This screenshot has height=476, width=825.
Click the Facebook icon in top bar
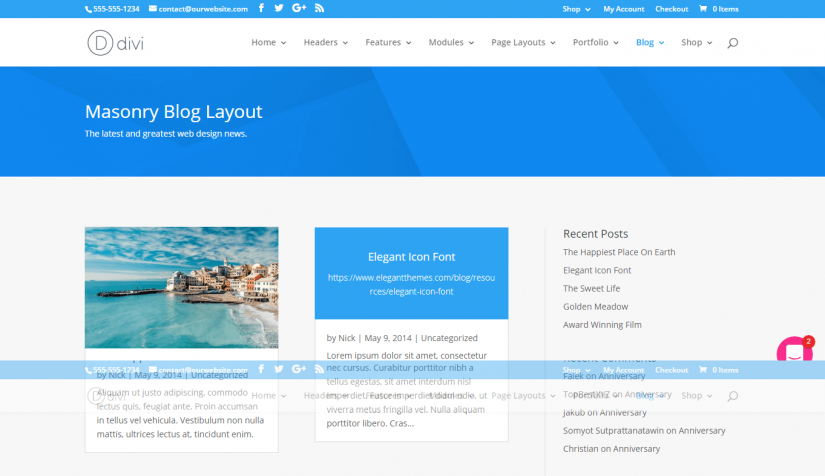(x=261, y=8)
